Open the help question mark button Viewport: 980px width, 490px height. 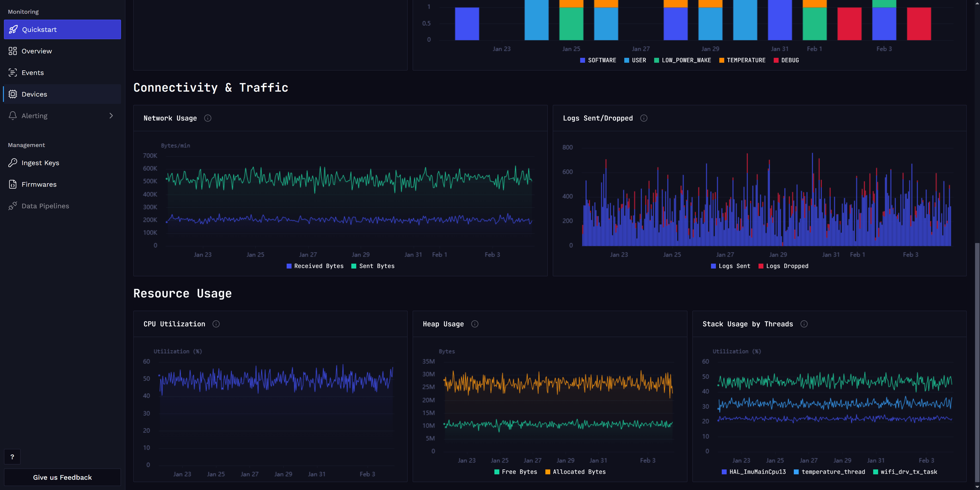(12, 457)
